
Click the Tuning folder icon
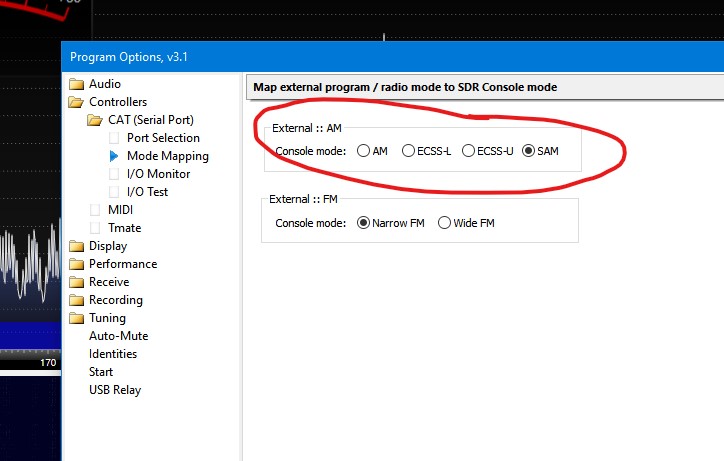tap(76, 318)
